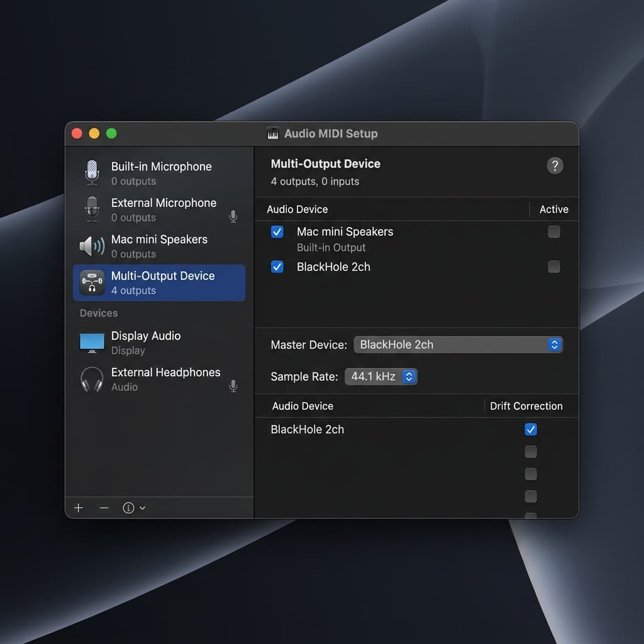644x644 pixels.
Task: Add a new device with the plus button
Action: point(77,508)
